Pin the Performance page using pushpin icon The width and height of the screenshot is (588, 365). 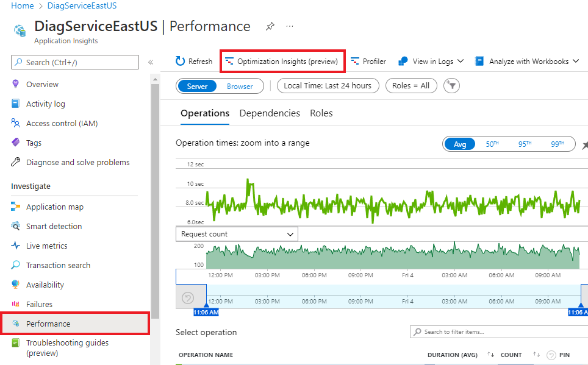270,26
